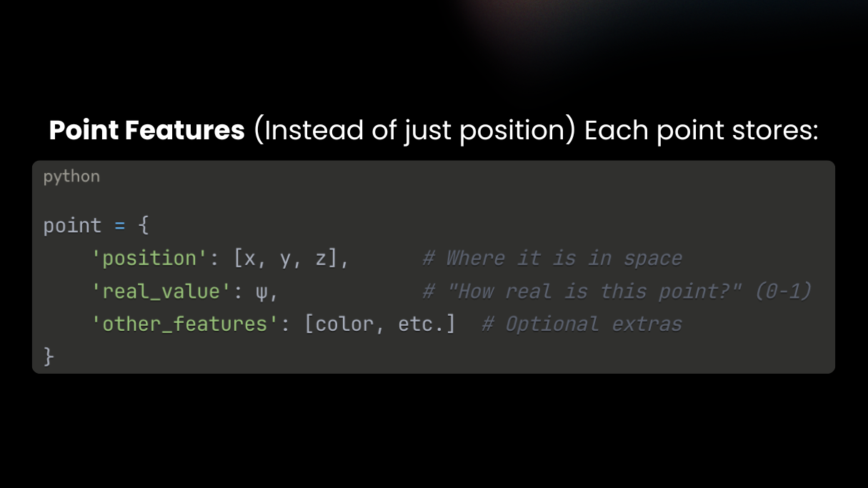Click the equals sign after point

pyautogui.click(x=119, y=226)
